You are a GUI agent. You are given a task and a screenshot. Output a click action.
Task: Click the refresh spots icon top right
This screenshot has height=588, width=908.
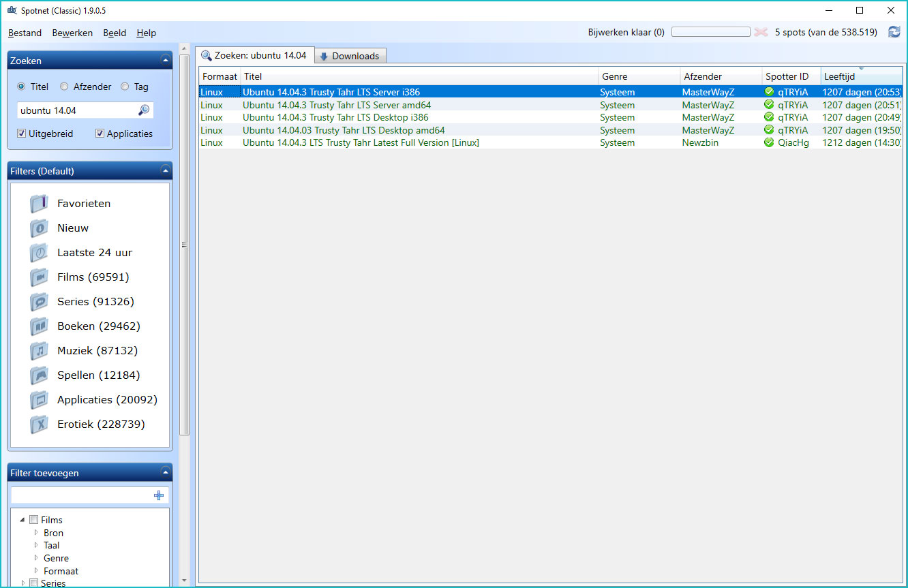pyautogui.click(x=894, y=32)
